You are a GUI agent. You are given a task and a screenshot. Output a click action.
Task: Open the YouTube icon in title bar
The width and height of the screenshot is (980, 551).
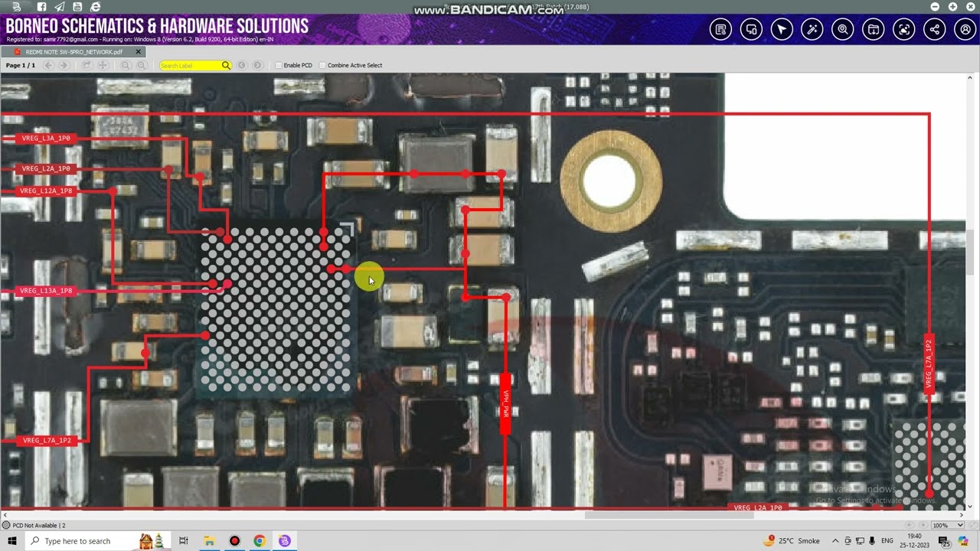tap(77, 7)
